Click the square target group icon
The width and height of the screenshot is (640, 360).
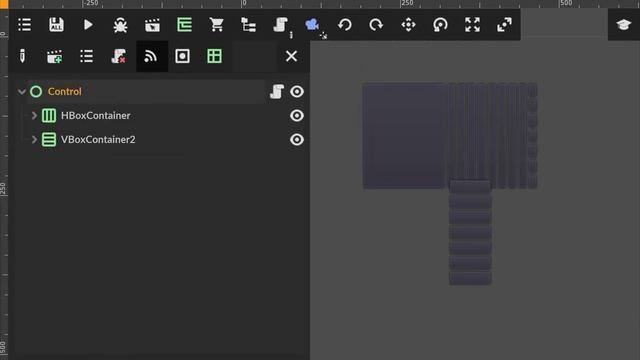[x=182, y=56]
